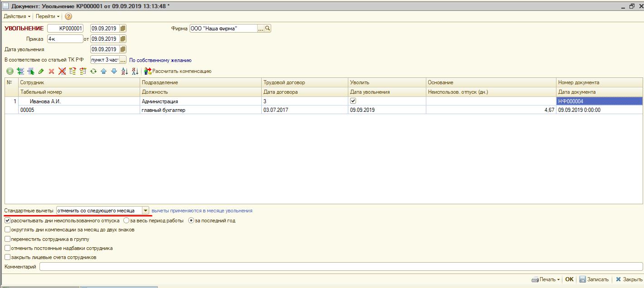The image size is (644, 288).
Task: Click the Refresh green arrows icon
Action: [x=93, y=71]
